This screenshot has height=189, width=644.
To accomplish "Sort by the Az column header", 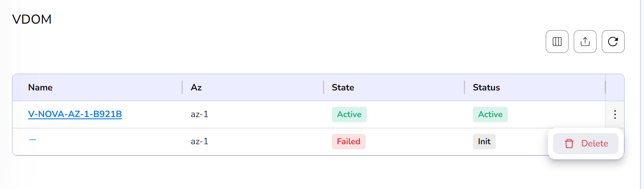I will click(x=196, y=87).
